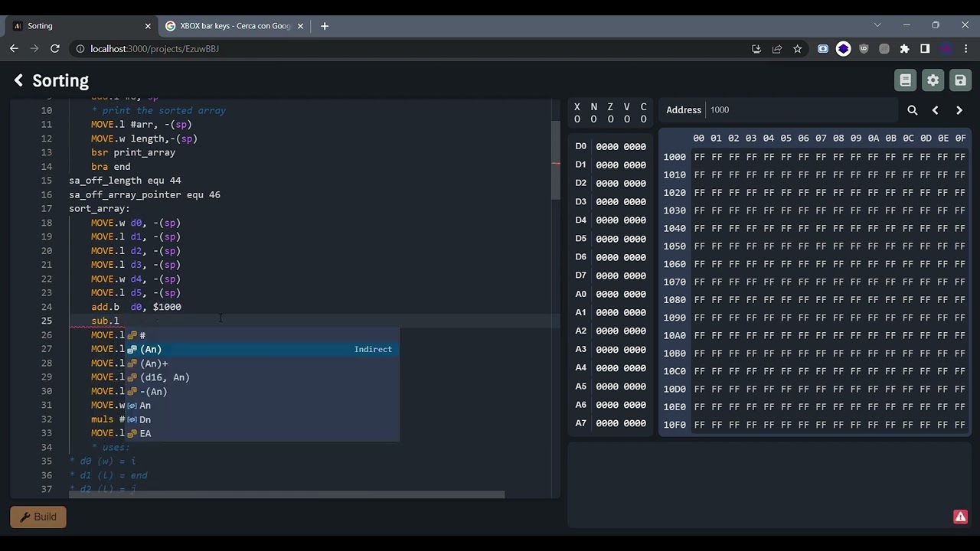Reload the page

tap(55, 48)
